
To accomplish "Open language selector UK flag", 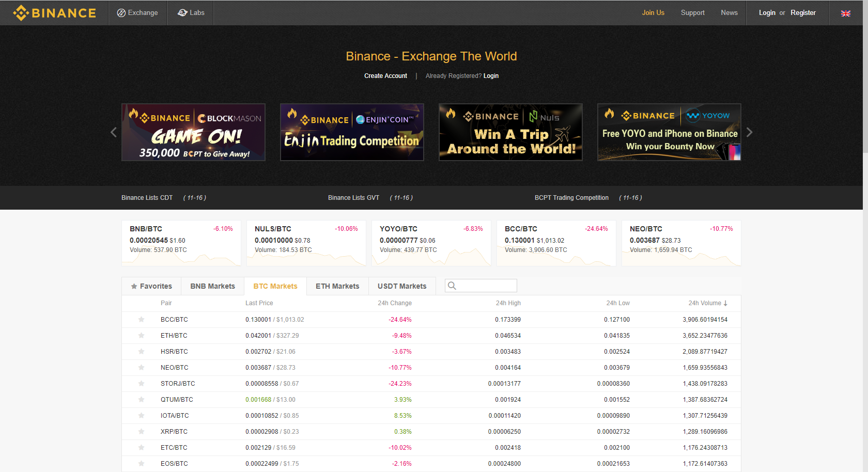I will click(845, 13).
